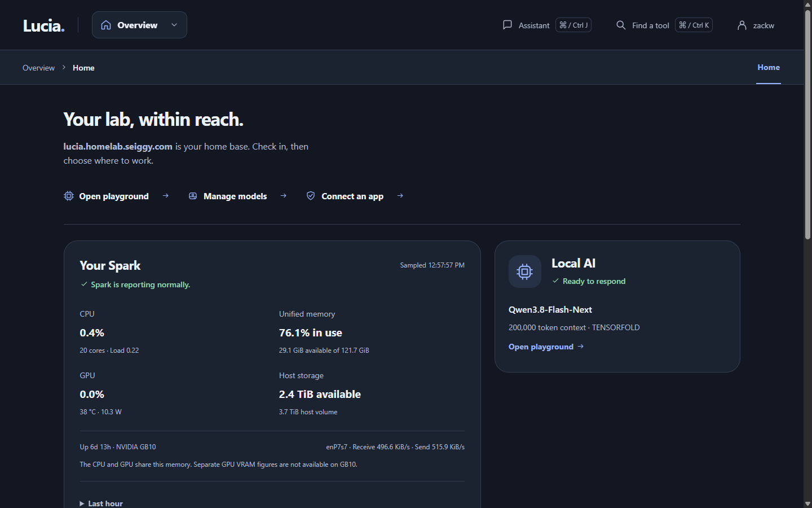This screenshot has height=508, width=812.
Task: Expand the Last hour section
Action: point(101,503)
